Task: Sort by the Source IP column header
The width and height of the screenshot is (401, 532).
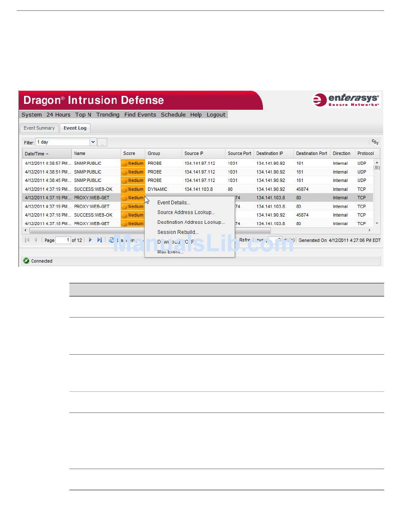Action: tap(203, 154)
